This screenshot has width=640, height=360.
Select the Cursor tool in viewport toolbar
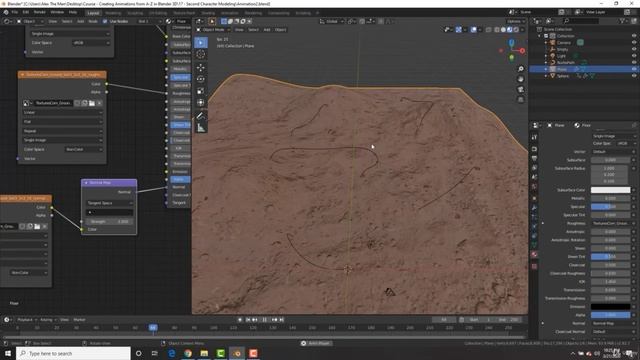click(200, 54)
